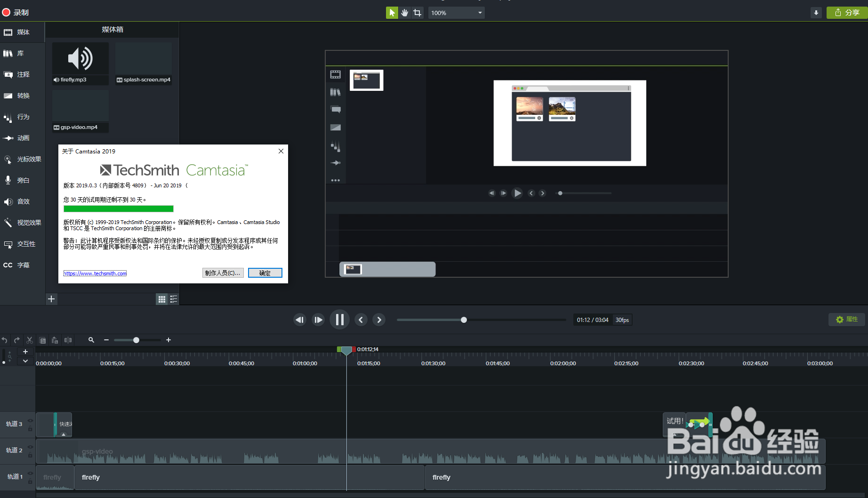This screenshot has width=868, height=498.
Task: Switch media bin to thumbnail grid view
Action: click(161, 299)
